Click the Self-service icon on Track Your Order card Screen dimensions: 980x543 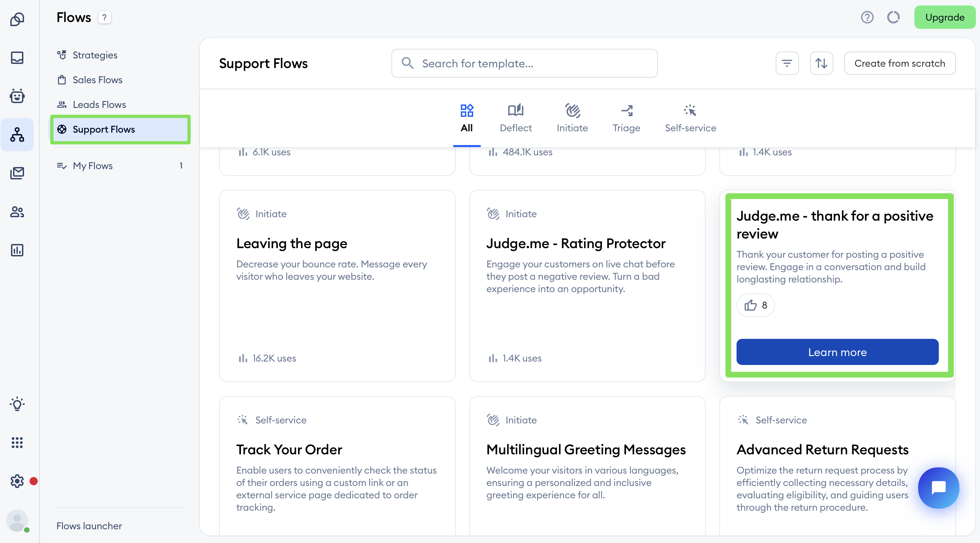coord(243,420)
